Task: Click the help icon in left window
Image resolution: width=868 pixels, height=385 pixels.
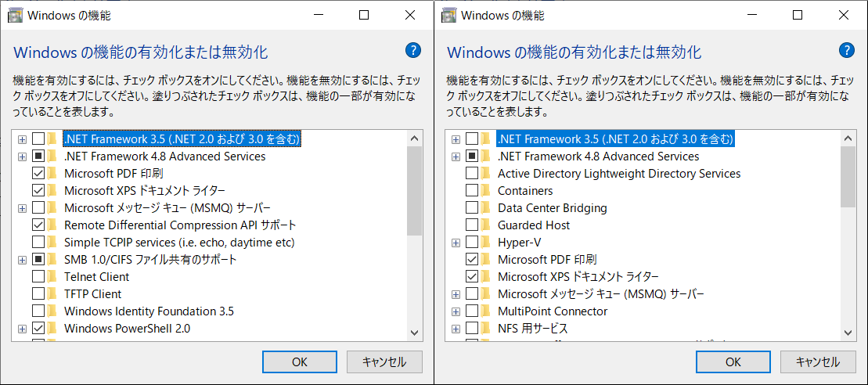Action: [x=413, y=50]
